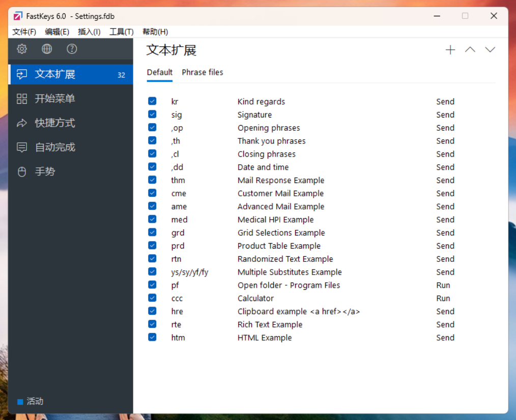This screenshot has height=420, width=516.
Task: Click the FastKeys app icon in title bar
Action: point(18,16)
